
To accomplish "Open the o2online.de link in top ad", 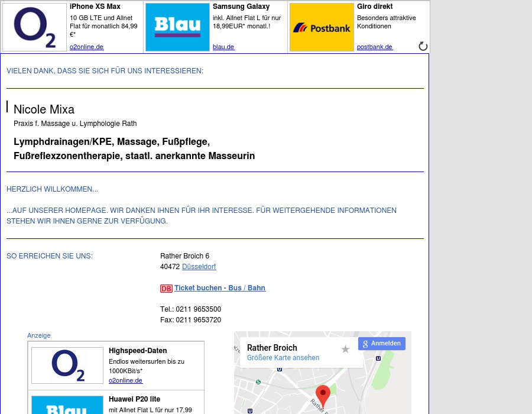I will (x=86, y=47).
